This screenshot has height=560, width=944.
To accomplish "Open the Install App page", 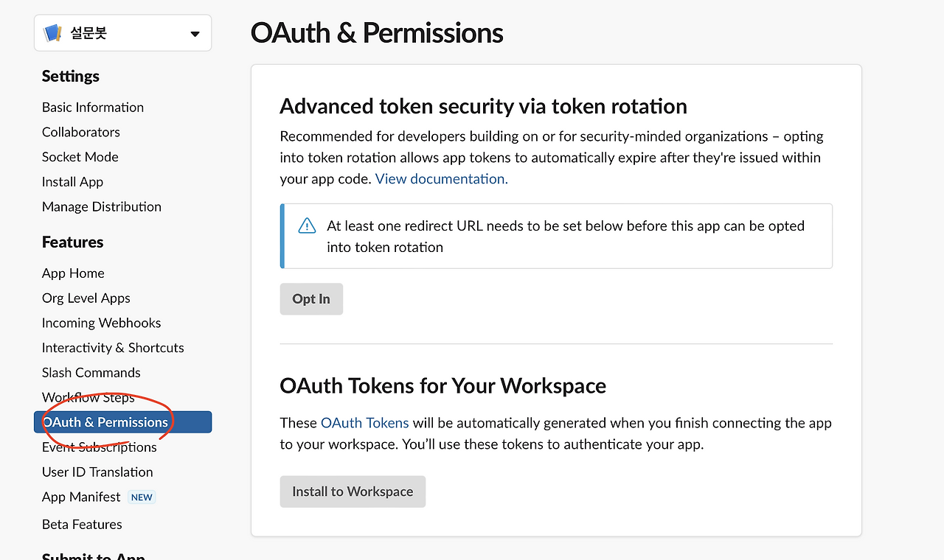I will coord(73,182).
